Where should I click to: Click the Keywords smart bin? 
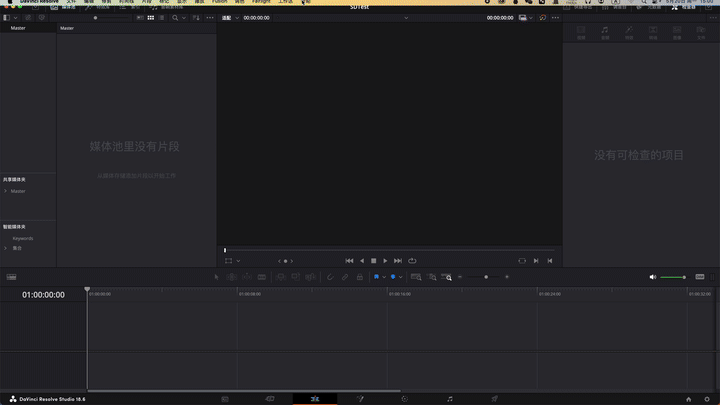click(x=22, y=238)
